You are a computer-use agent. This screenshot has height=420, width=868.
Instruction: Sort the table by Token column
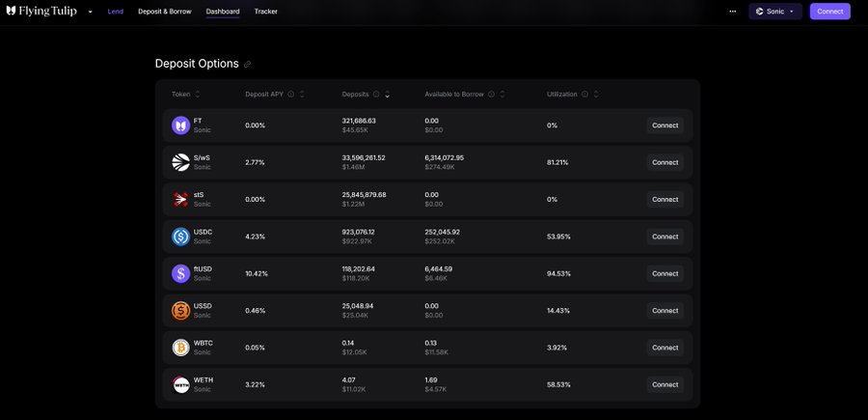198,95
